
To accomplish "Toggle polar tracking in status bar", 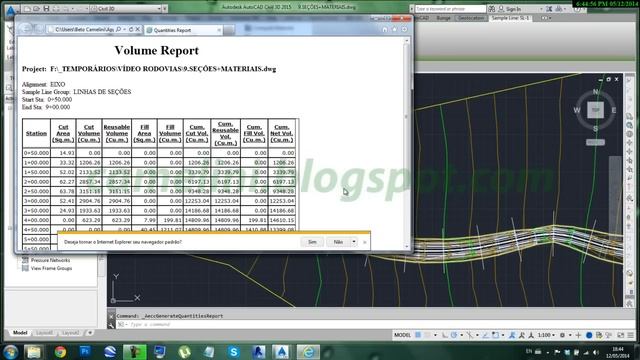I will 454,335.
